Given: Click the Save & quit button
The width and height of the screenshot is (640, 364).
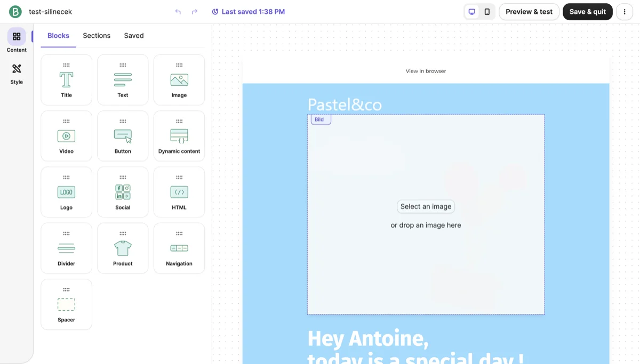Looking at the screenshot, I should (x=588, y=12).
